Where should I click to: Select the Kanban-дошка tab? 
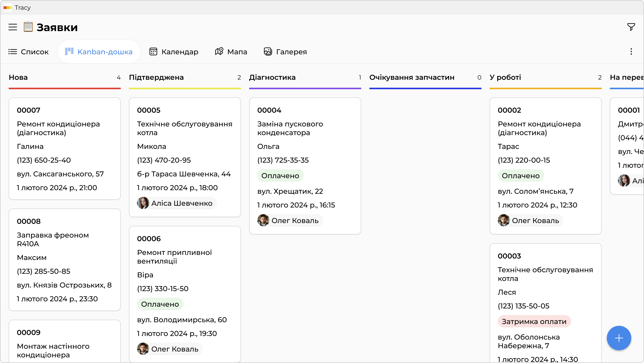tap(99, 52)
